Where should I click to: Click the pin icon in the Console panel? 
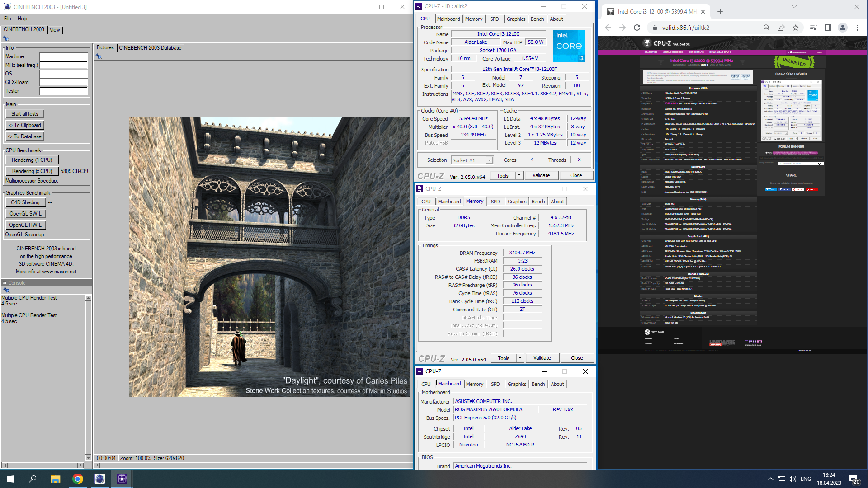pyautogui.click(x=6, y=290)
